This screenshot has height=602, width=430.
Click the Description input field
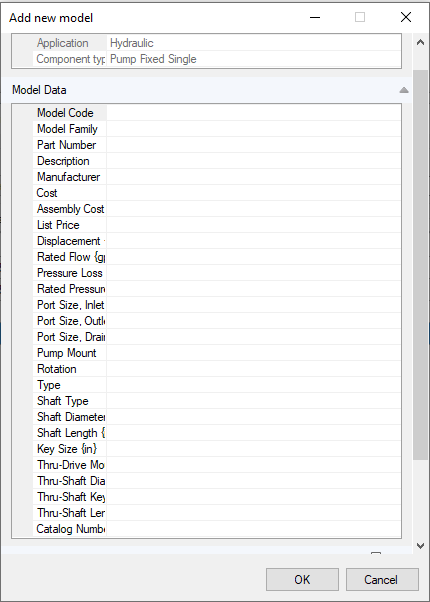tap(254, 161)
